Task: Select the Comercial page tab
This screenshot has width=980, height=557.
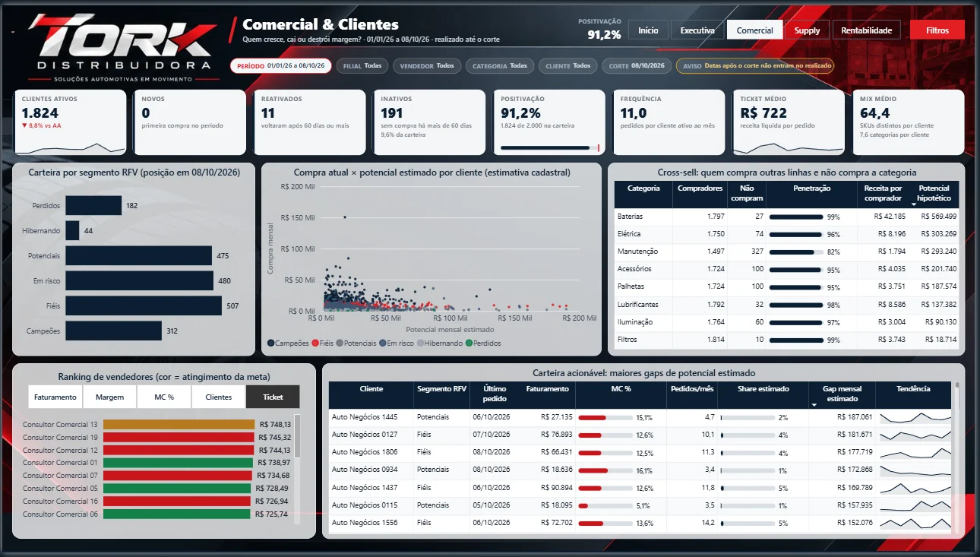Action: pos(754,30)
